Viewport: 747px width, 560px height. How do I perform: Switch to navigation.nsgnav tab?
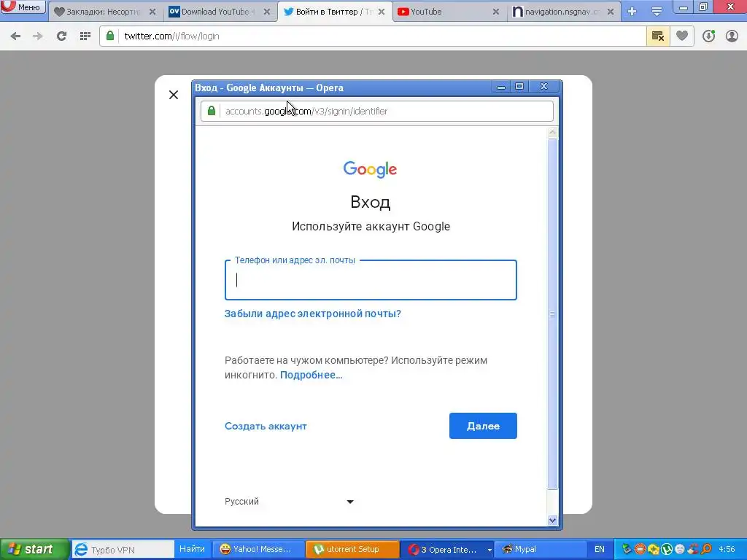(x=564, y=12)
